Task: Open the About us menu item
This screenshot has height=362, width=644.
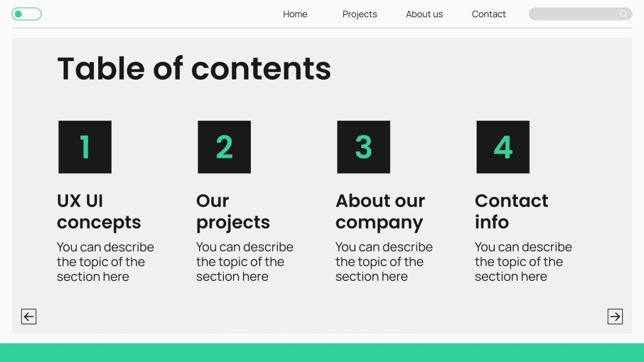Action: tap(424, 14)
